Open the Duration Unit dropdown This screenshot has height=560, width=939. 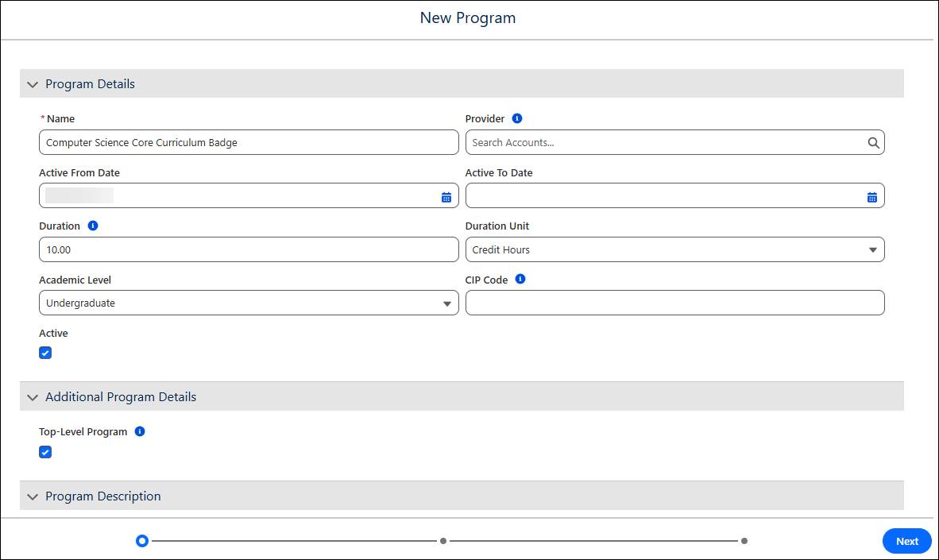tap(871, 249)
